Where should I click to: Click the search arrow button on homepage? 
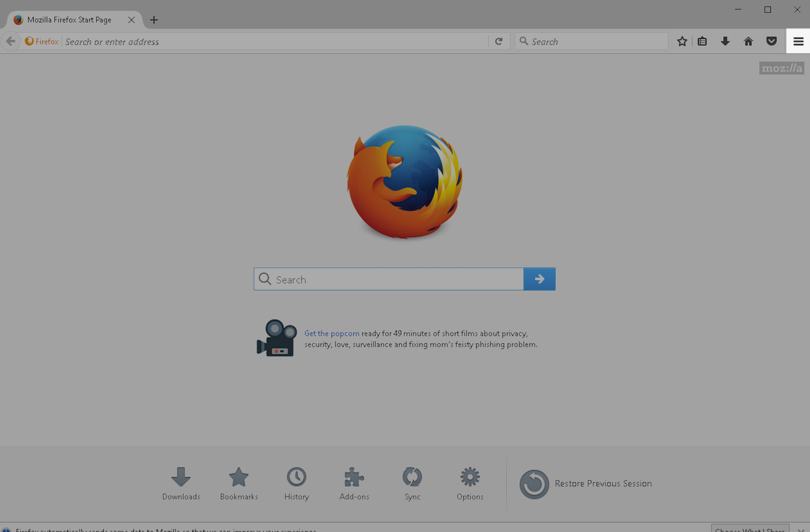pyautogui.click(x=540, y=279)
